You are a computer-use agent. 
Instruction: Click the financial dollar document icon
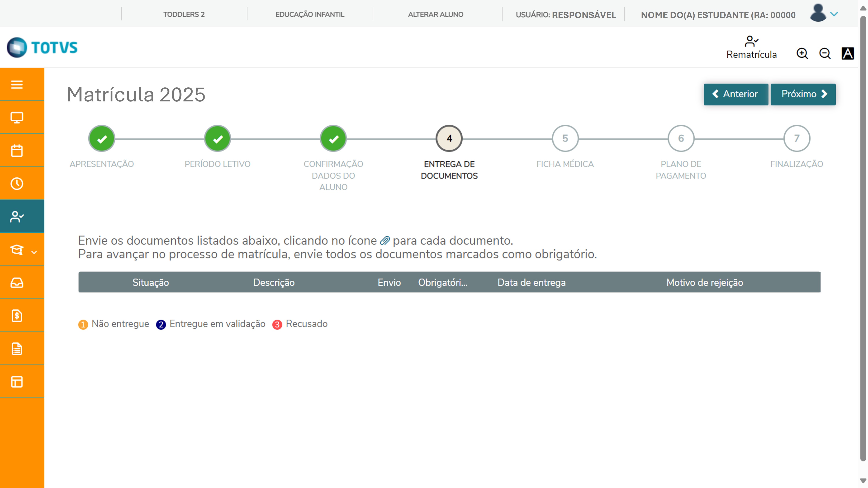(x=17, y=316)
